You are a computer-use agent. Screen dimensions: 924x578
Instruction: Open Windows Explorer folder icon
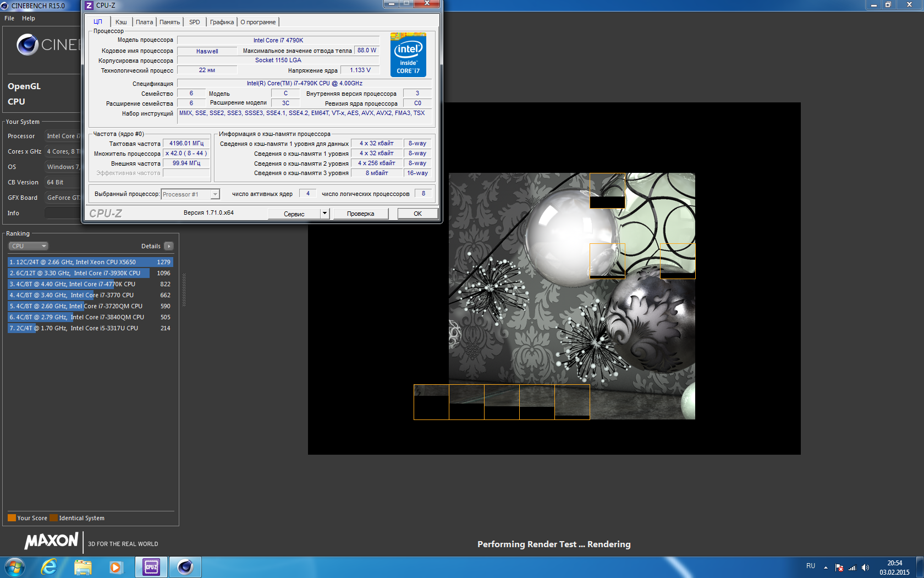click(83, 567)
